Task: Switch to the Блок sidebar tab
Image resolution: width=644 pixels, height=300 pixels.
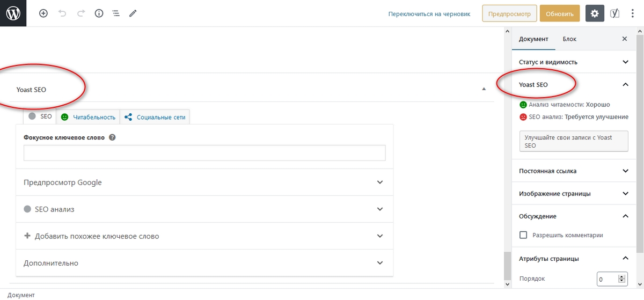Action: (x=569, y=39)
